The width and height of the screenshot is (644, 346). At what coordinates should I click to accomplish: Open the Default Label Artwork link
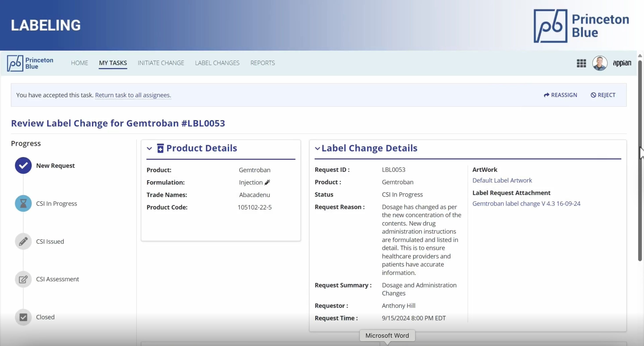[x=502, y=180]
